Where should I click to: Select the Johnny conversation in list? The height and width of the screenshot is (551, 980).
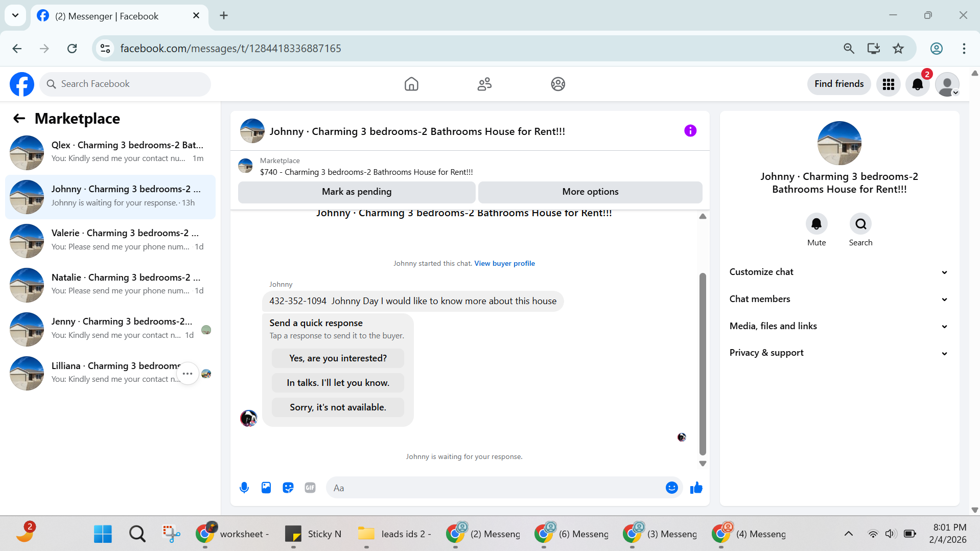tap(110, 197)
